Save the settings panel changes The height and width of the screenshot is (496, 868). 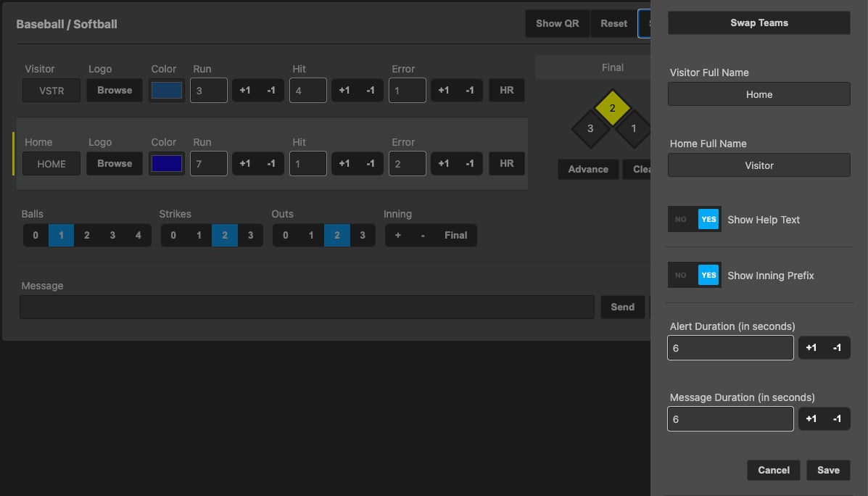828,470
